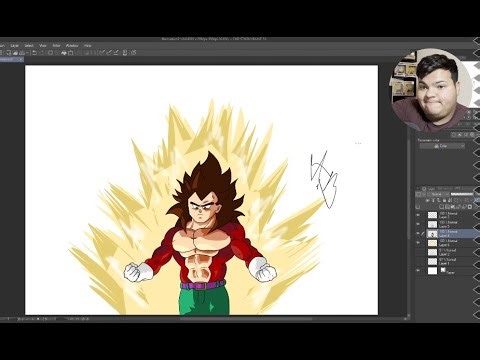Click Merge with Layer Below icon
Image resolution: width=480 pixels, height=360 pixels.
pos(464,207)
